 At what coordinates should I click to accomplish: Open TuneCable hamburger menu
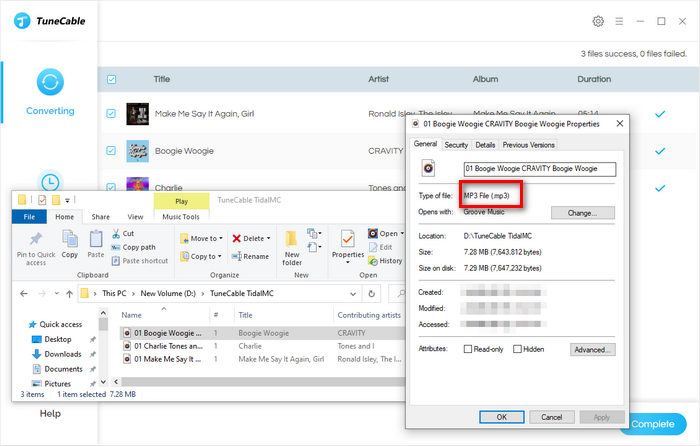619,21
